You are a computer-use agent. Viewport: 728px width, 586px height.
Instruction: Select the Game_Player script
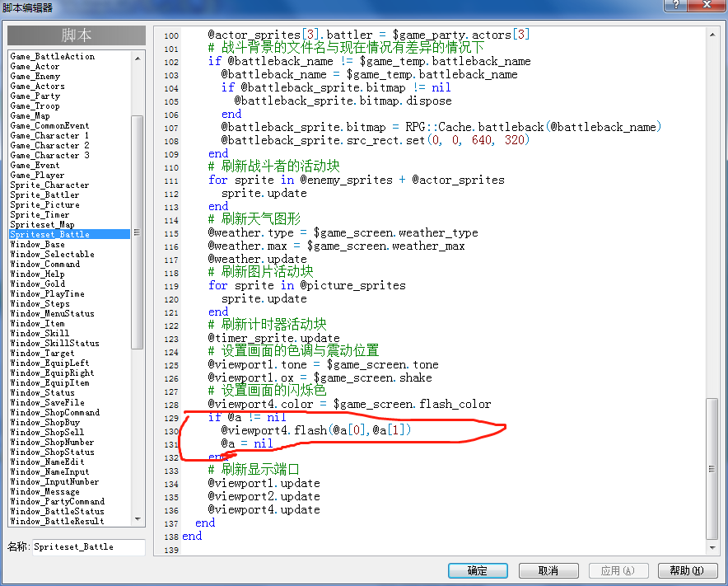[38, 176]
